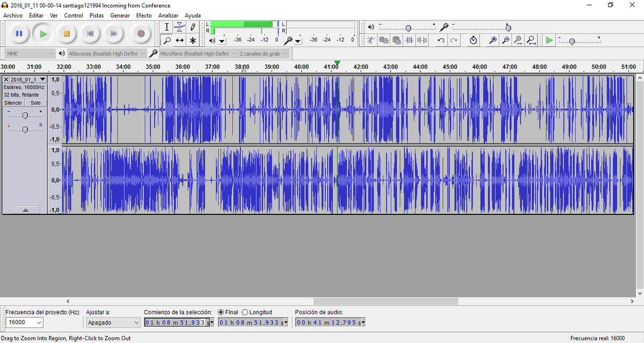The width and height of the screenshot is (644, 343).
Task: Select the Multi-tool asterisk icon
Action: tap(193, 40)
